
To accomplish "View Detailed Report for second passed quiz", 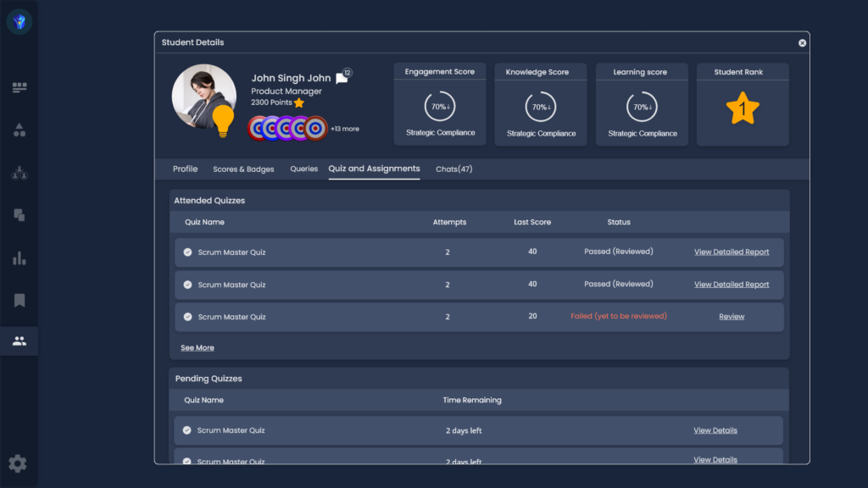I will 732,285.
